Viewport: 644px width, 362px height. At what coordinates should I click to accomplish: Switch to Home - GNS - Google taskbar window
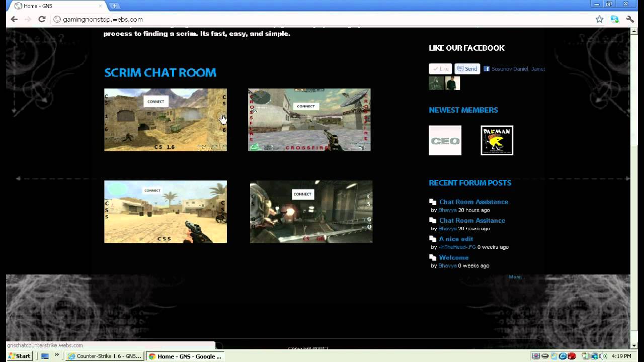click(185, 356)
